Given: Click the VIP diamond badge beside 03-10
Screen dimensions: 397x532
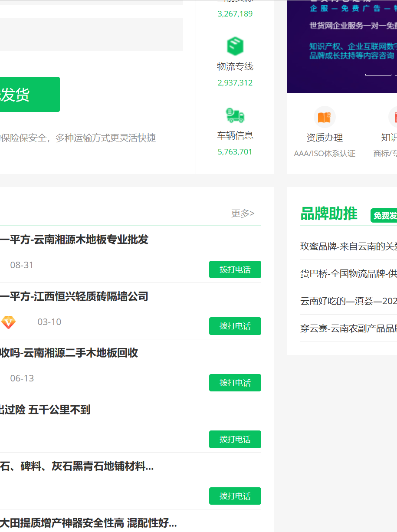Looking at the screenshot, I should pos(8,322).
